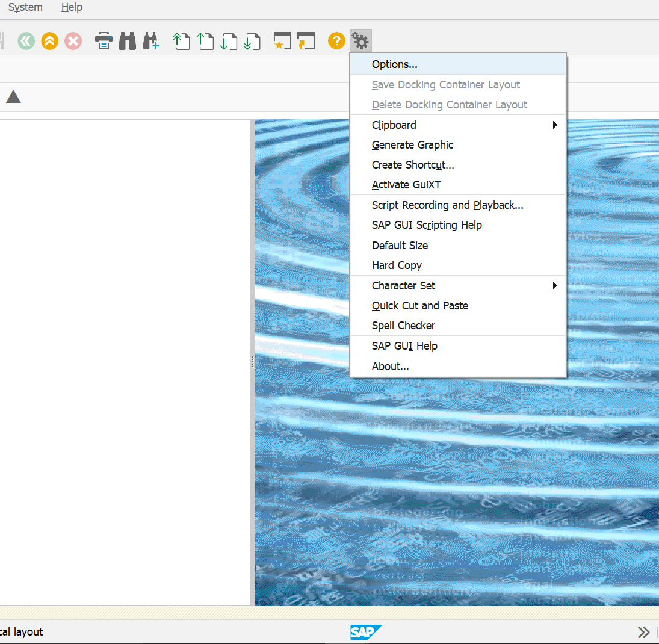Click the Create Shortcut star icon
The height and width of the screenshot is (644, 659).
pos(282,41)
